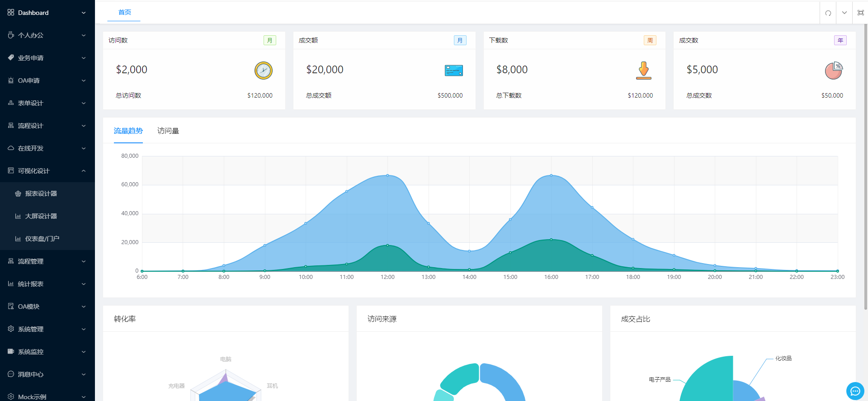868x401 pixels.
Task: Click the 流程管理 icon in sidebar
Action: (x=11, y=261)
